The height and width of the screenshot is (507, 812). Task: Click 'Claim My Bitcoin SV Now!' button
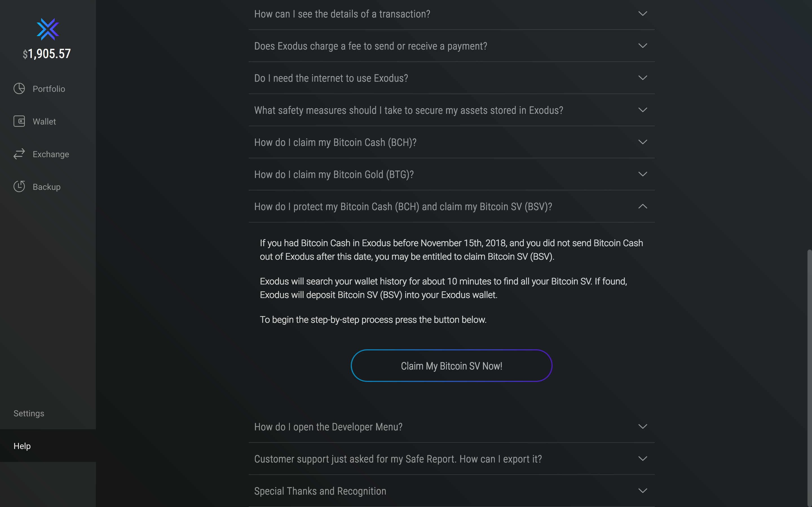tap(451, 366)
